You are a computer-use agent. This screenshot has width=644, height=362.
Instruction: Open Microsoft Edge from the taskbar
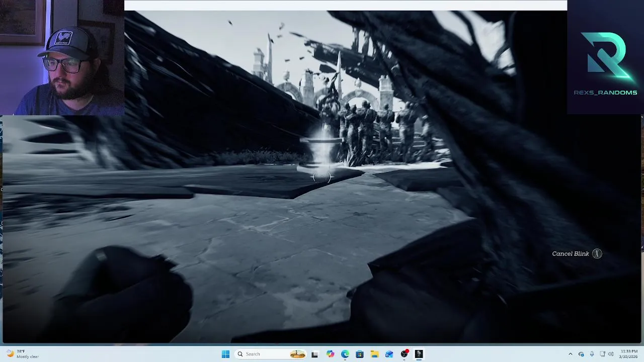(x=345, y=354)
